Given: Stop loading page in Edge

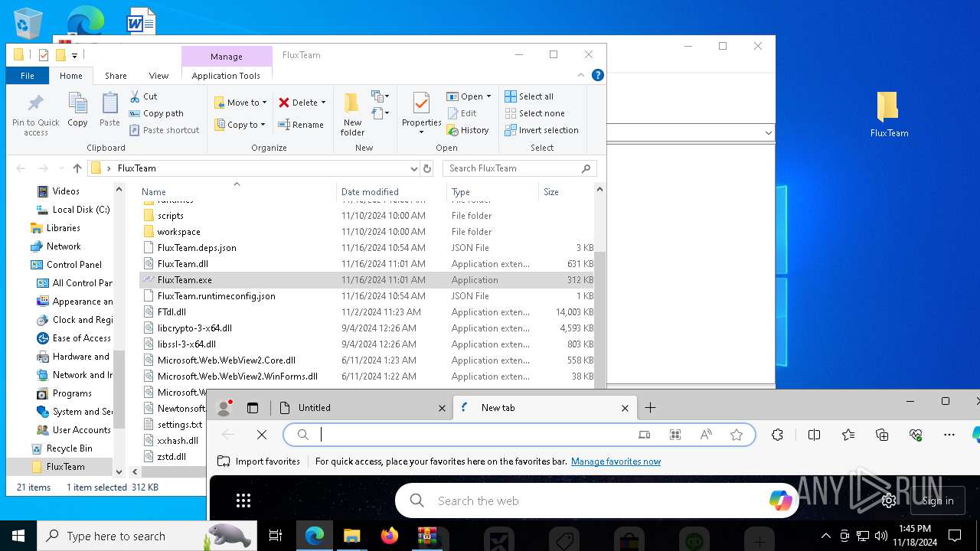Looking at the screenshot, I should (x=262, y=435).
